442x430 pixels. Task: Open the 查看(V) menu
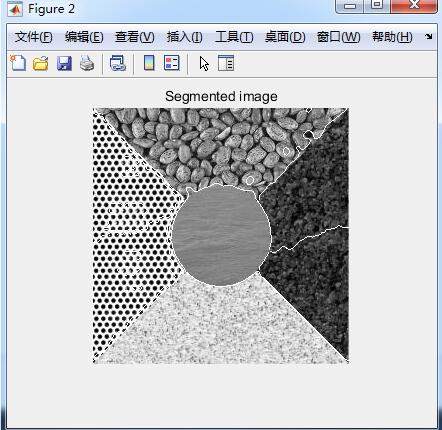(x=135, y=37)
